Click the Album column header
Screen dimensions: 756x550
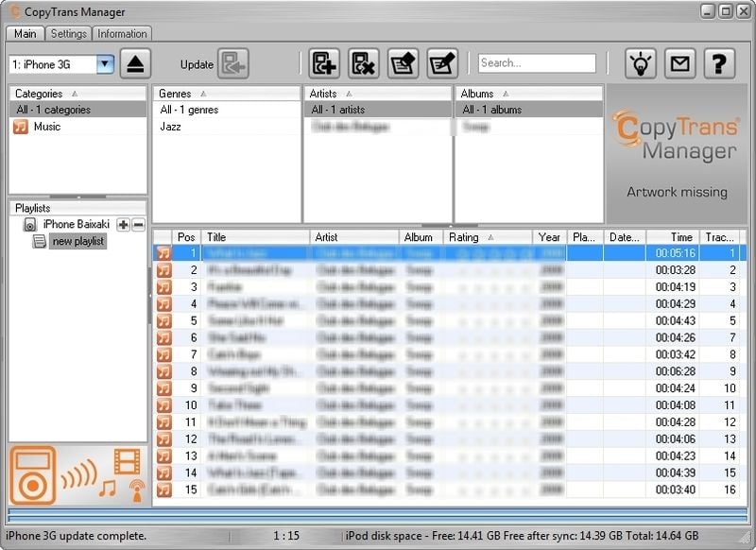click(421, 237)
